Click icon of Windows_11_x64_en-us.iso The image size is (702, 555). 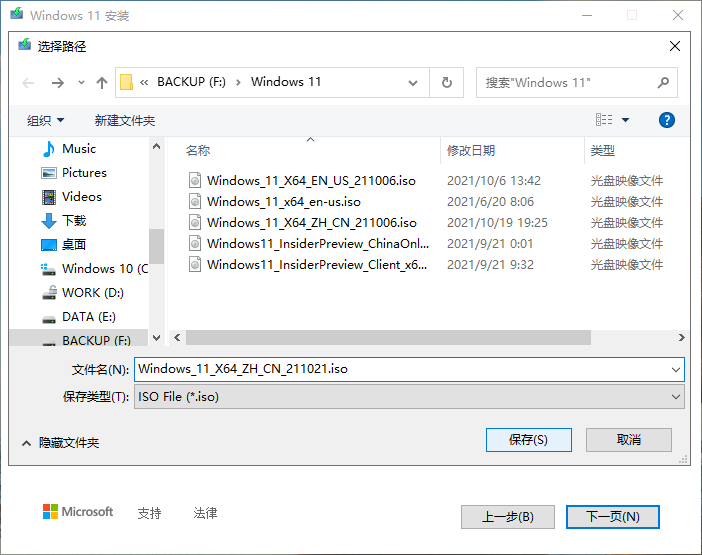pos(195,201)
